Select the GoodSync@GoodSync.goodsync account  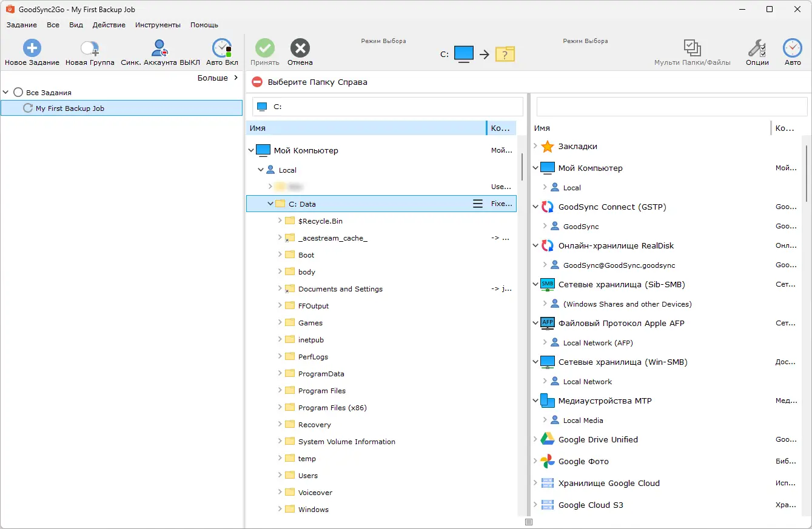pos(619,265)
